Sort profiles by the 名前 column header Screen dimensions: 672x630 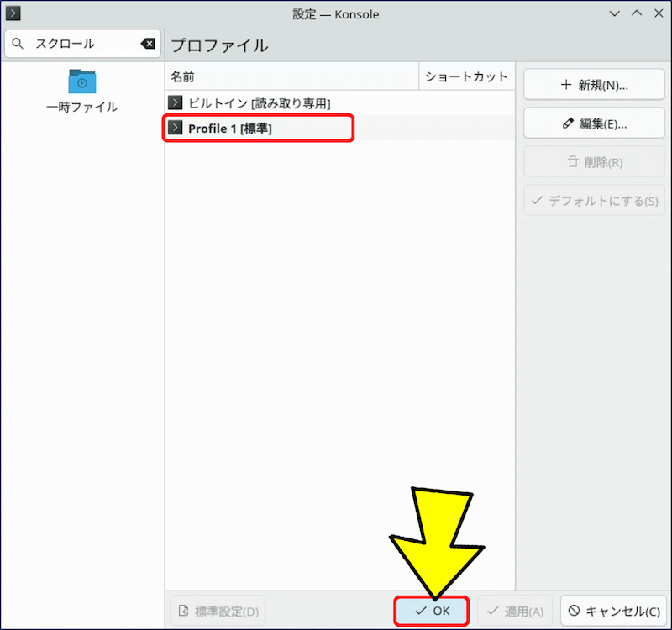pyautogui.click(x=291, y=76)
